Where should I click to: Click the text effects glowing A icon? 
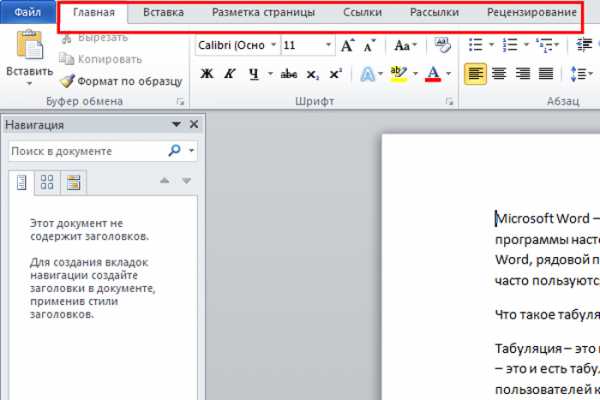(367, 74)
